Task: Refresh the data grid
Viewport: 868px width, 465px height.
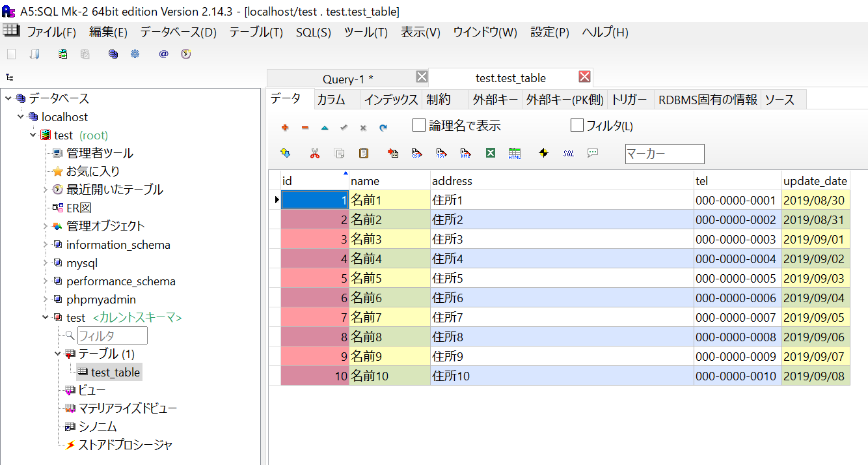Action: click(382, 127)
